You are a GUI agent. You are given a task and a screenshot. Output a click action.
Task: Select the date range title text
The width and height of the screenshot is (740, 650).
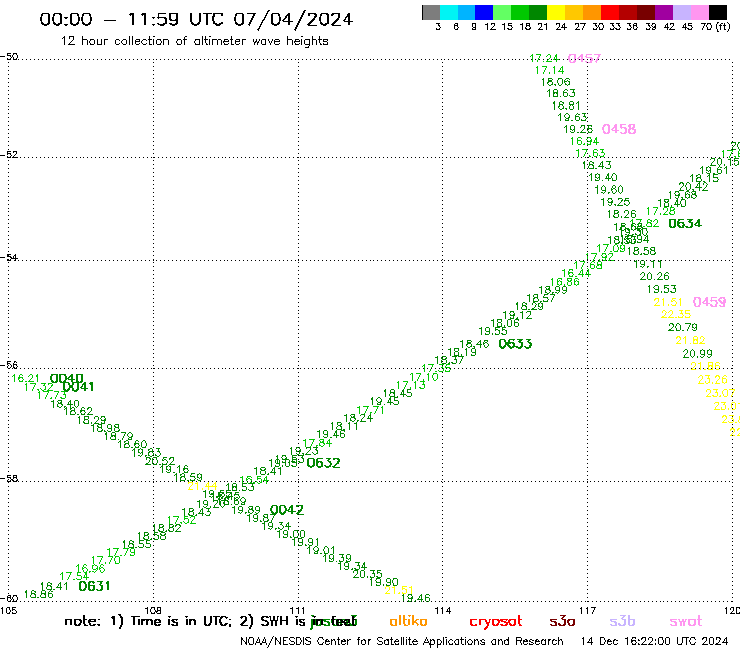point(196,19)
